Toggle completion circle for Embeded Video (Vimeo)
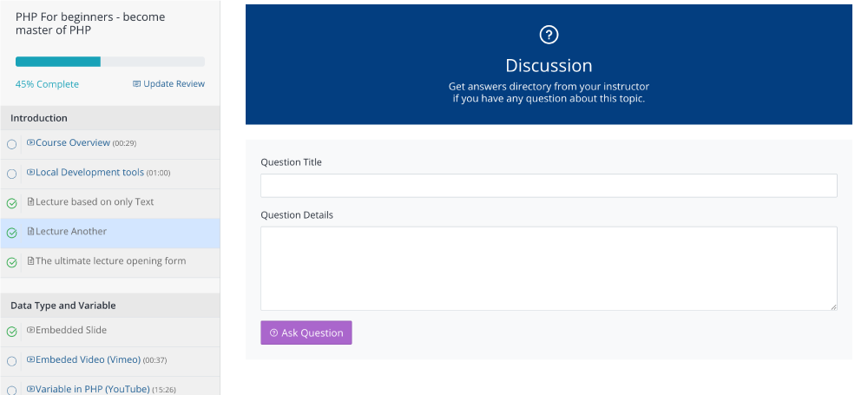868x395 pixels. tap(11, 362)
